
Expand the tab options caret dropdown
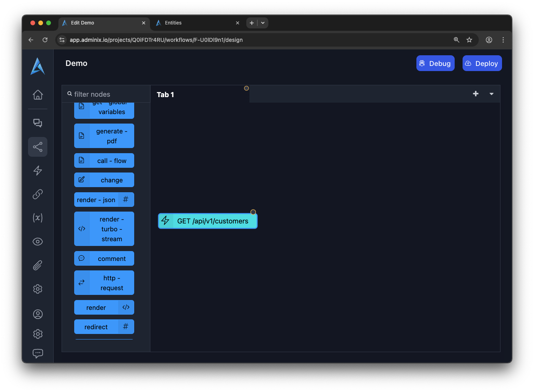click(491, 94)
